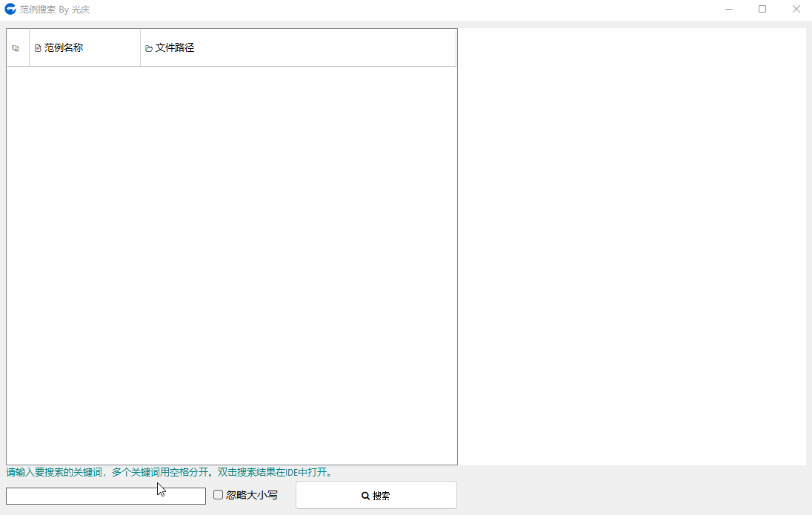Click the hint text 请输入要搜索的关键词

click(54, 472)
